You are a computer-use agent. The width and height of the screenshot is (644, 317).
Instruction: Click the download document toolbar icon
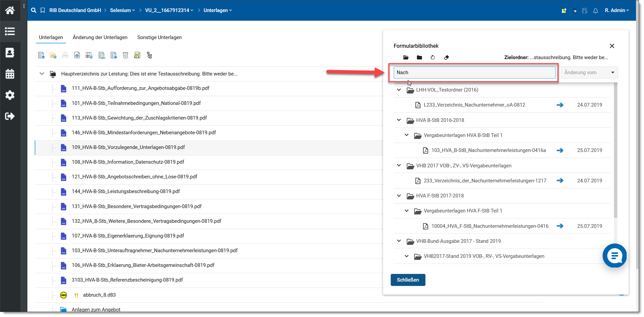pos(113,55)
